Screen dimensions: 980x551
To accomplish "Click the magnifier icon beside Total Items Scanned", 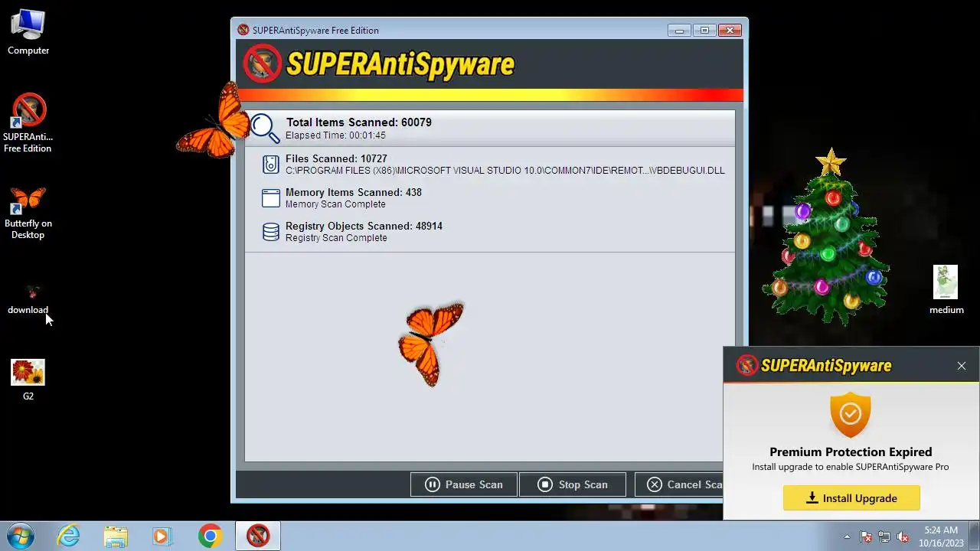I will pyautogui.click(x=265, y=128).
